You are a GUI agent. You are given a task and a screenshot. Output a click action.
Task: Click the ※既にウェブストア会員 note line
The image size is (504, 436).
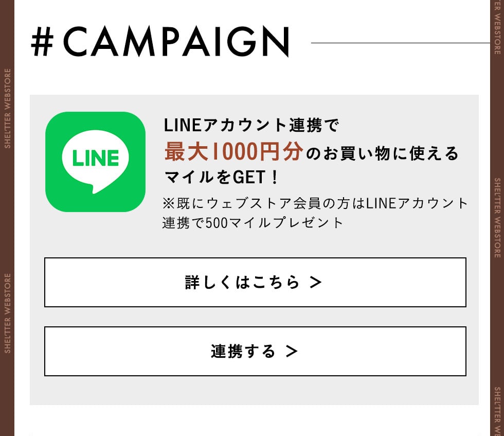pyautogui.click(x=315, y=203)
